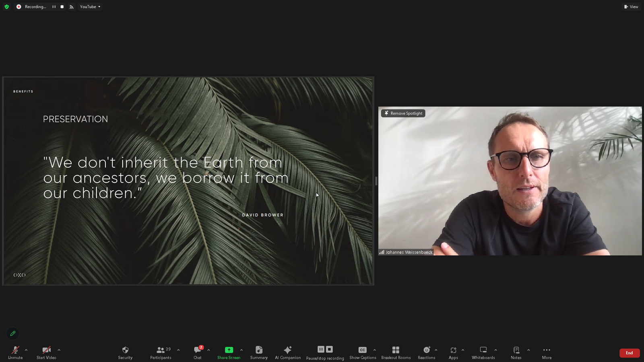
Task: Click the red End meeting button
Action: (629, 353)
